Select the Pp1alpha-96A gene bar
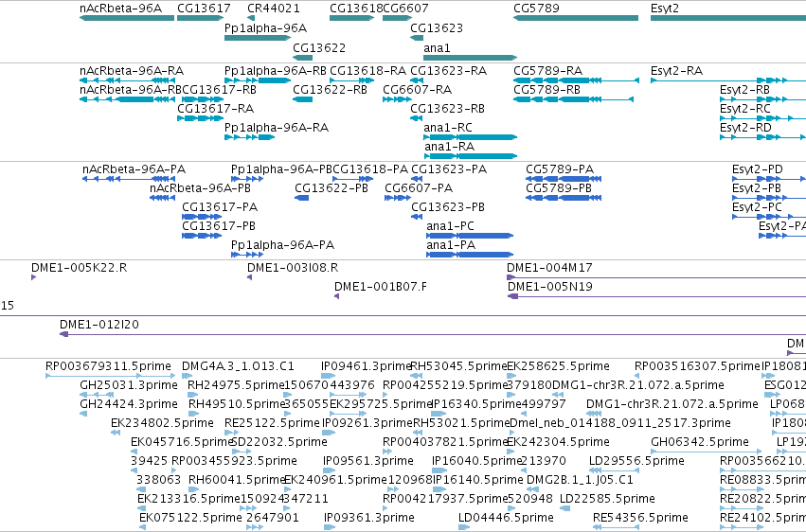This screenshot has height=532, width=806. (258, 38)
